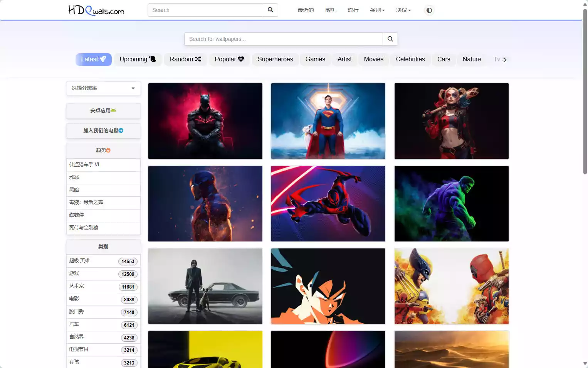Open the John Wick with car wallpaper thumbnail
The width and height of the screenshot is (588, 368).
[x=205, y=286]
